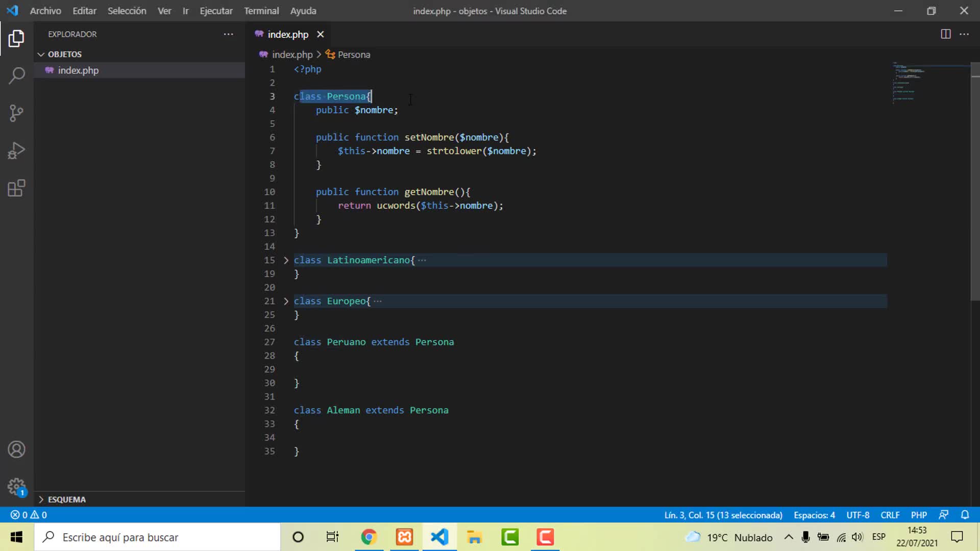Open Google Chrome from taskbar
The image size is (980, 551).
pos(369,537)
